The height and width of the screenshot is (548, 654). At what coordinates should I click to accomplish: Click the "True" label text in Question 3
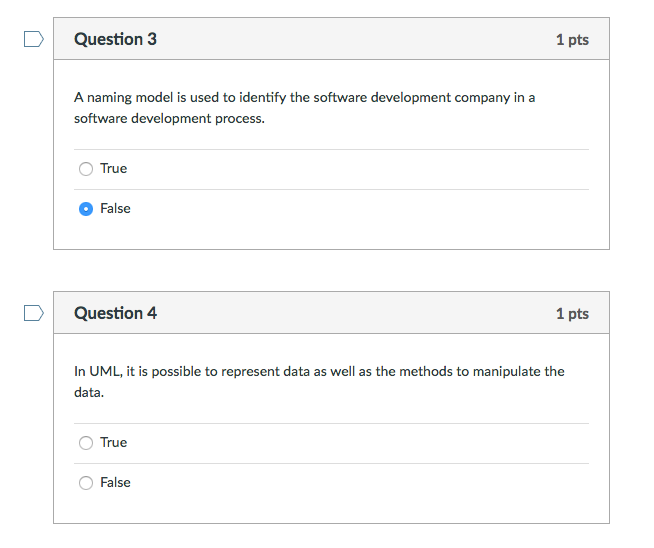point(113,168)
